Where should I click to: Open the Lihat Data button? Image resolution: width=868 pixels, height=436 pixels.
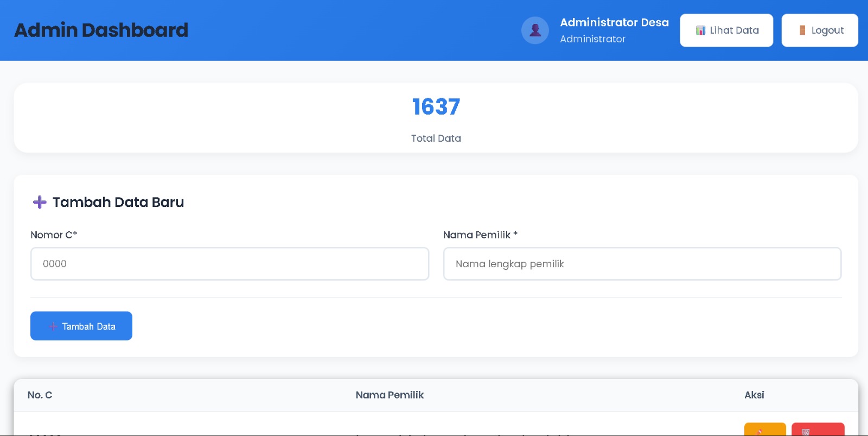coord(726,30)
